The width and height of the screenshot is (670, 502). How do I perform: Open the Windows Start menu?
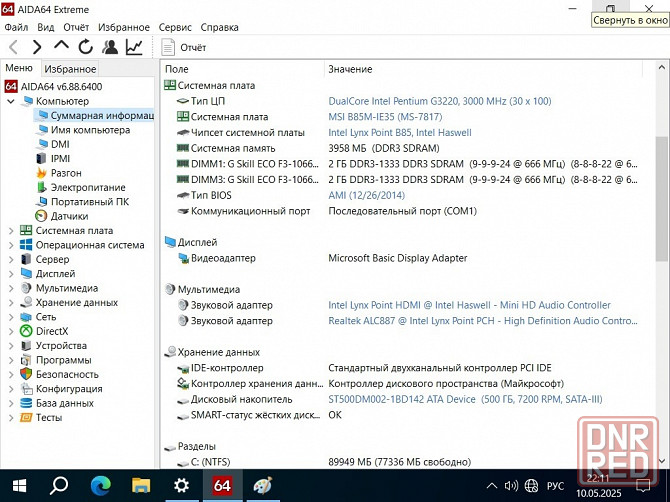pos(19,486)
